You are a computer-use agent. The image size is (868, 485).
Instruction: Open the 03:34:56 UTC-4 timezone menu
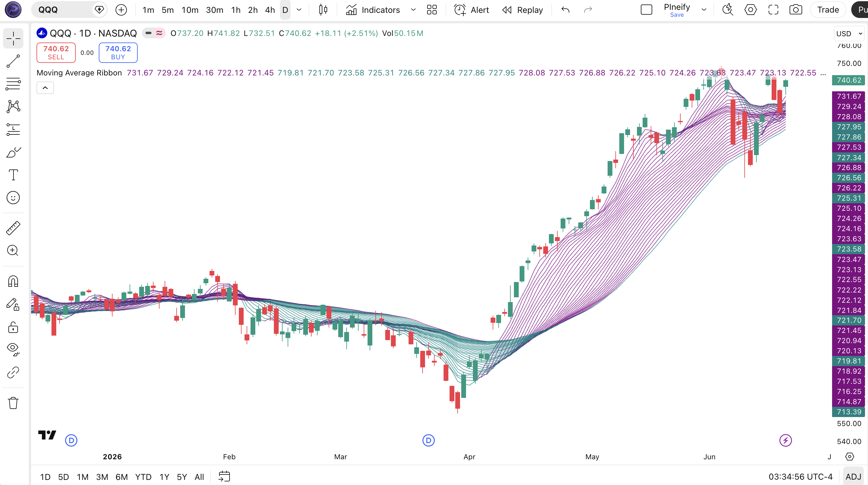800,477
